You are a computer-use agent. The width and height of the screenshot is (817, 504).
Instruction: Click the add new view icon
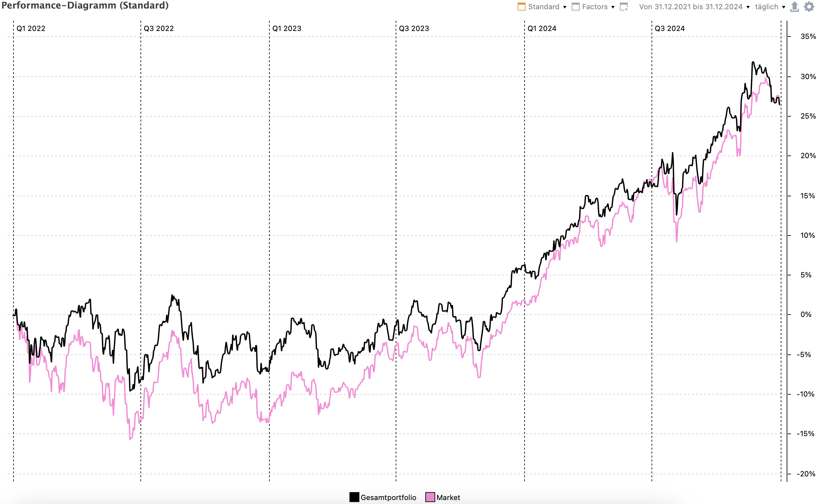tap(623, 7)
